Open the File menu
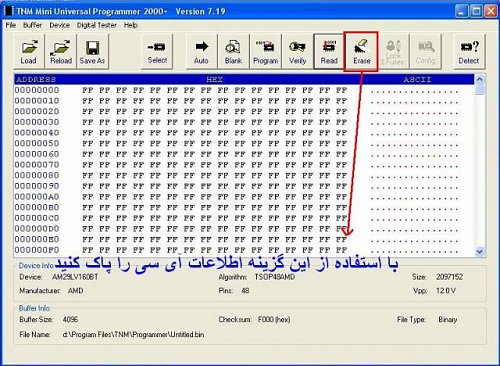This screenshot has height=366, width=500. 11,25
